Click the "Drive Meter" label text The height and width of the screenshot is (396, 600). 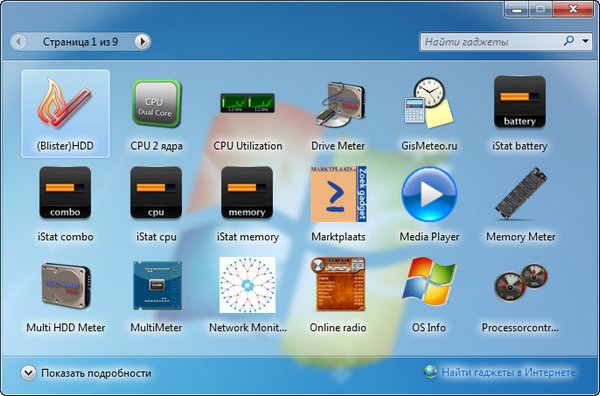coord(338,146)
